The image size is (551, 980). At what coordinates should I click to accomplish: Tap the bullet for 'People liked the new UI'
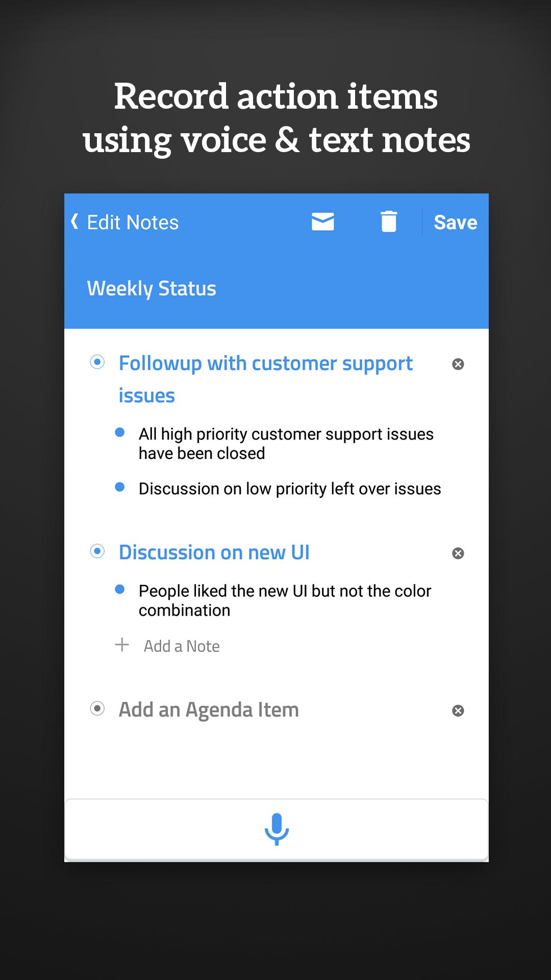(x=120, y=589)
